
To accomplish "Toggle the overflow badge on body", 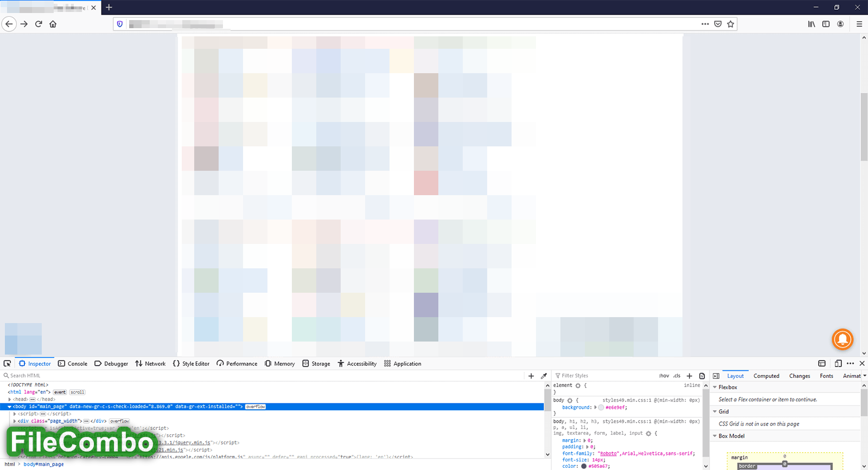I will [x=256, y=407].
